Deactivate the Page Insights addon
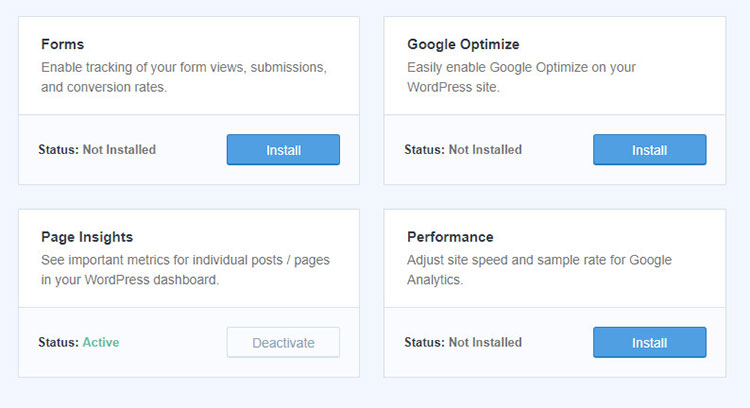The image size is (750, 408). (x=283, y=343)
